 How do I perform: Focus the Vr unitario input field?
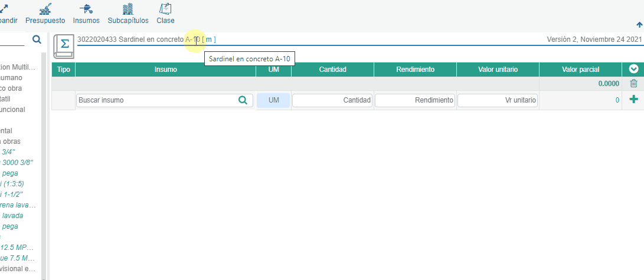point(498,100)
